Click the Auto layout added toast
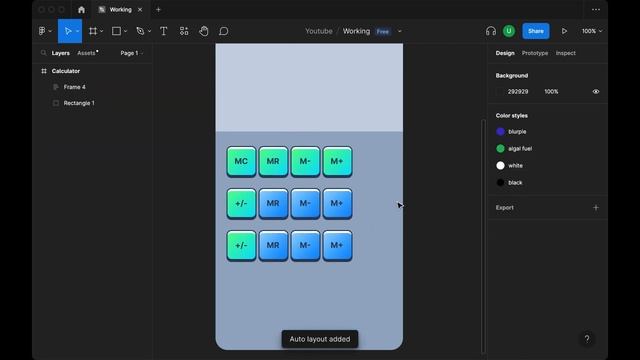The height and width of the screenshot is (360, 640). [320, 339]
